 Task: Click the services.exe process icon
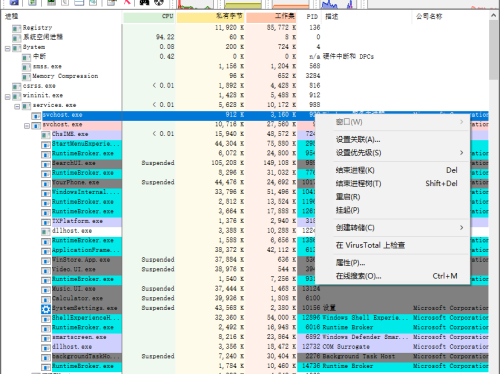[27, 106]
